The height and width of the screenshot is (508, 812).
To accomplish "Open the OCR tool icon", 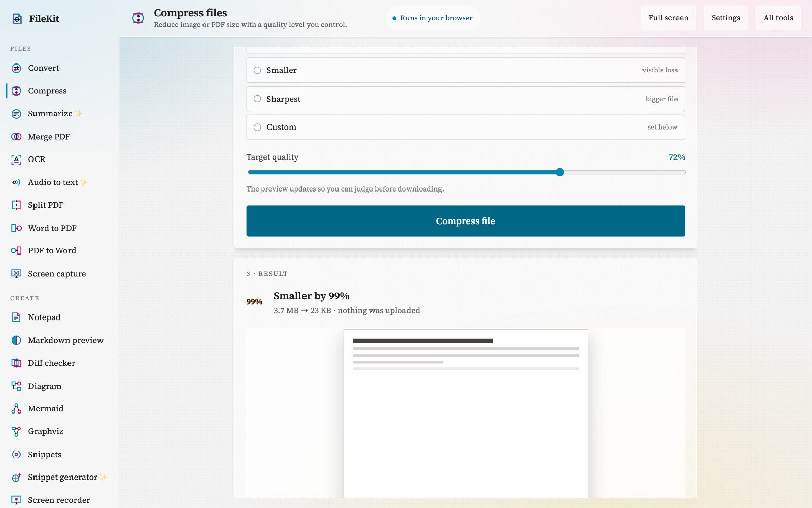I will [16, 160].
